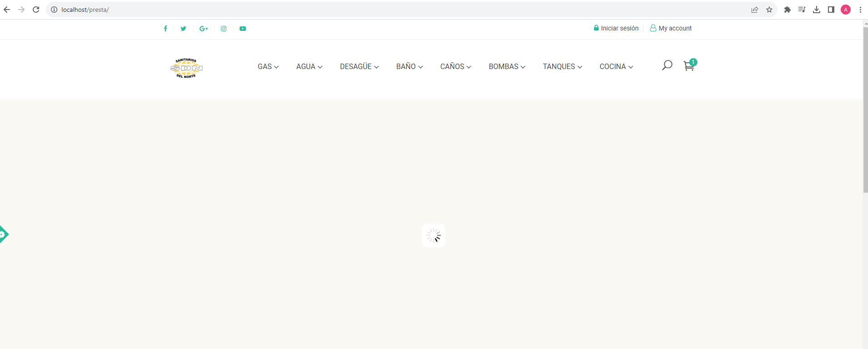
Task: Go forward in browser history
Action: point(21,10)
